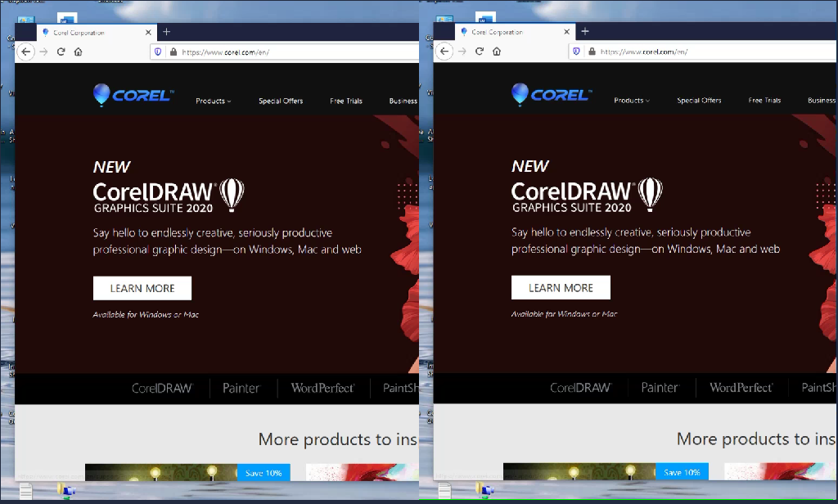Open the Painter brand link in right window

click(x=660, y=388)
